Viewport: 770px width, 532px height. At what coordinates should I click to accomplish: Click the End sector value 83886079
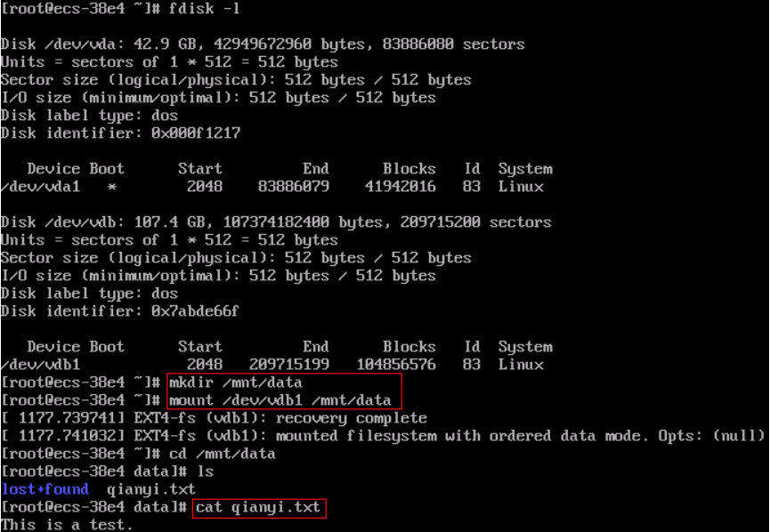[x=294, y=187]
